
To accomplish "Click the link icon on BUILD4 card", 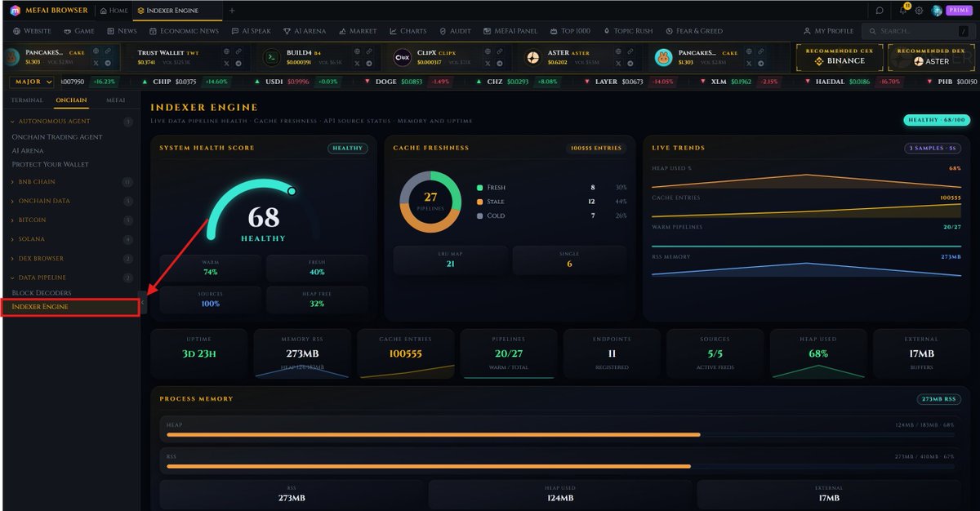I will [367, 51].
